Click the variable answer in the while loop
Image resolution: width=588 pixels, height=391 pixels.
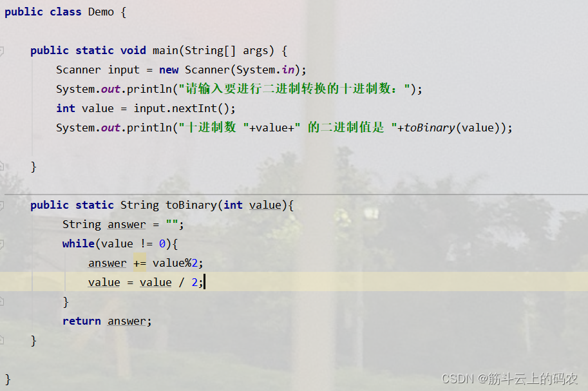coord(107,263)
